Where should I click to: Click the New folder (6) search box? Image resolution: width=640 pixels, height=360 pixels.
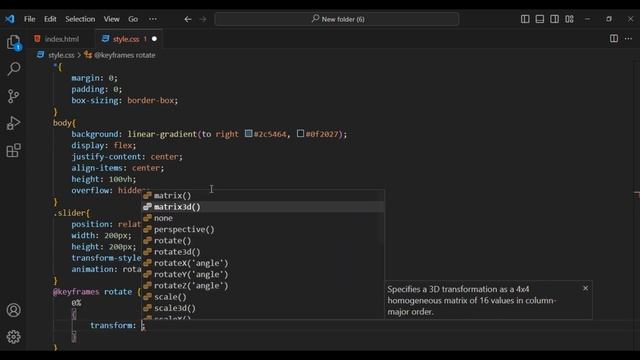pos(337,19)
